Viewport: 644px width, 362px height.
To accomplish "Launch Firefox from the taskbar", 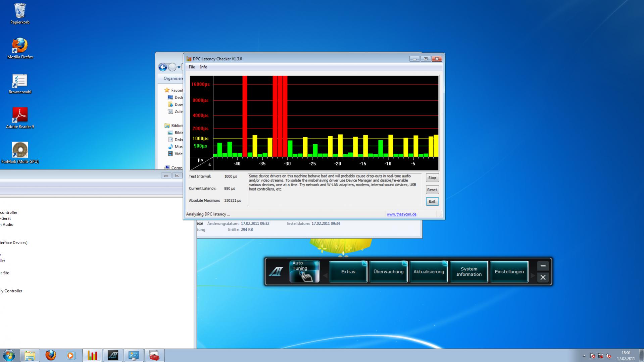I will pyautogui.click(x=51, y=355).
